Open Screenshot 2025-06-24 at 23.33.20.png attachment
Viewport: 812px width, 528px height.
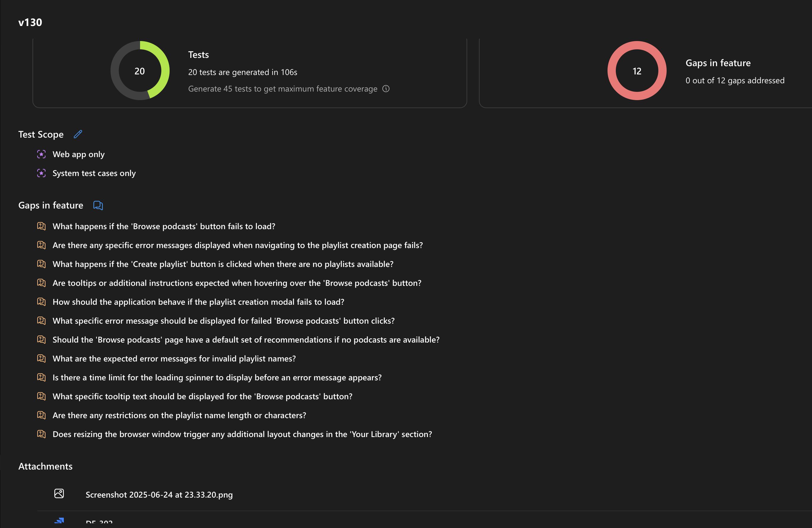pos(159,495)
